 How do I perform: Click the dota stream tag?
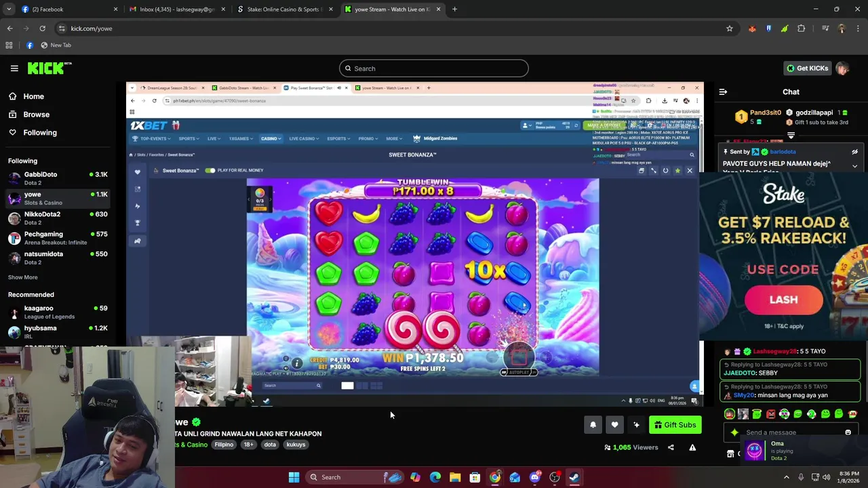(270, 445)
